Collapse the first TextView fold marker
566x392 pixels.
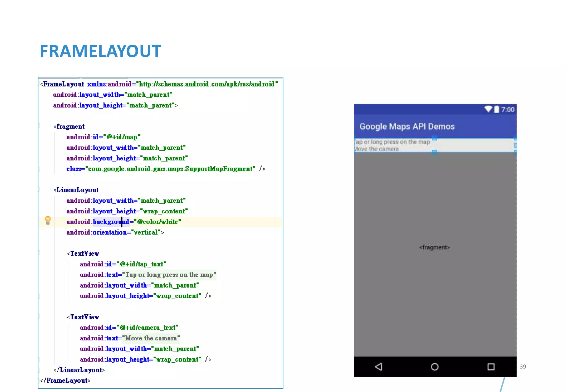pos(39,253)
